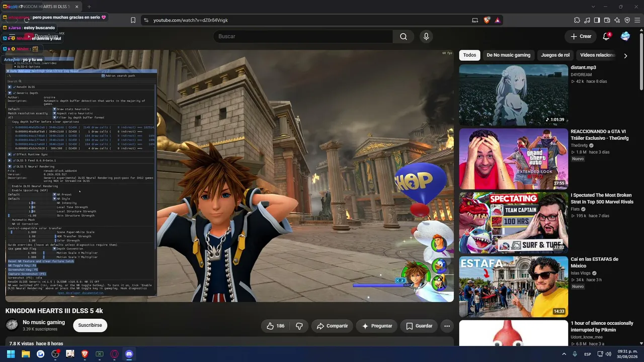
Task: Toggle the Effect Runtime Sync checkbox
Action: pyautogui.click(x=14, y=154)
